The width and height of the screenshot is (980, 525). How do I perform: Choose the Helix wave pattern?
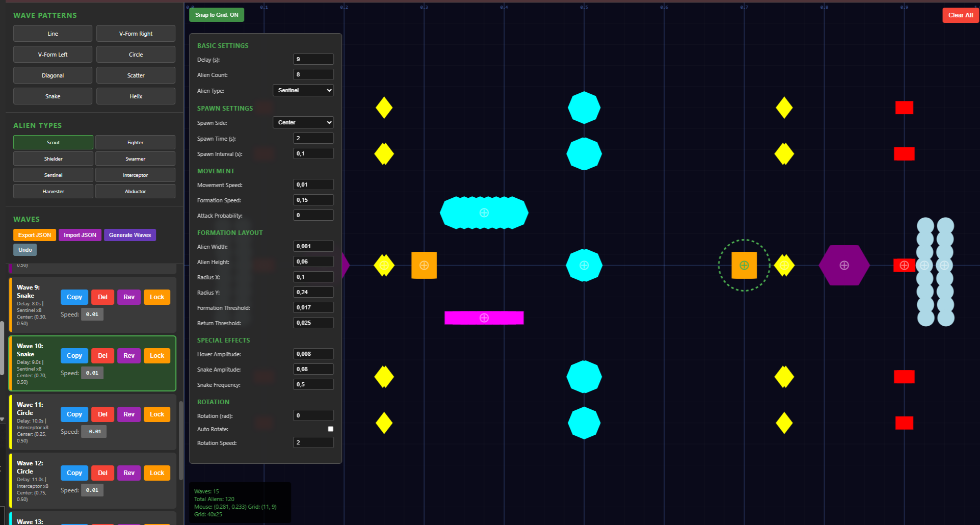(x=136, y=96)
